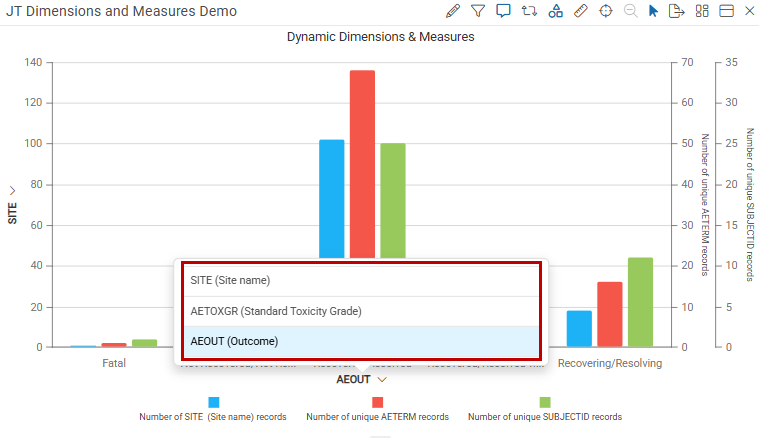Click the tall blue center bar
The width and height of the screenshot is (759, 438).
332,199
